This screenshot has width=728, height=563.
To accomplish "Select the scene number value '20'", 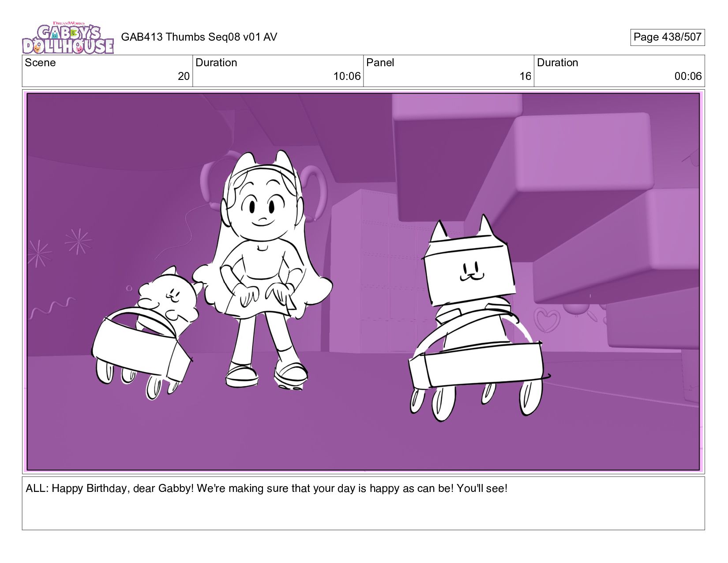I will click(184, 76).
